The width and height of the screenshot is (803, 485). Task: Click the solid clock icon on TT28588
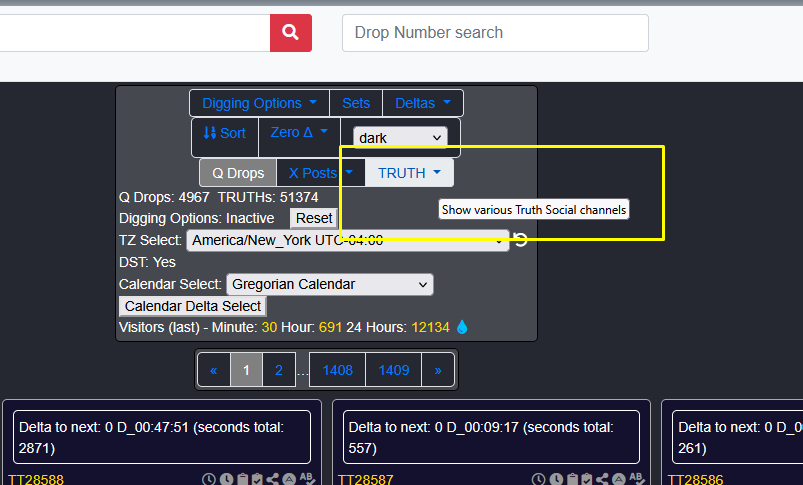coord(226,479)
